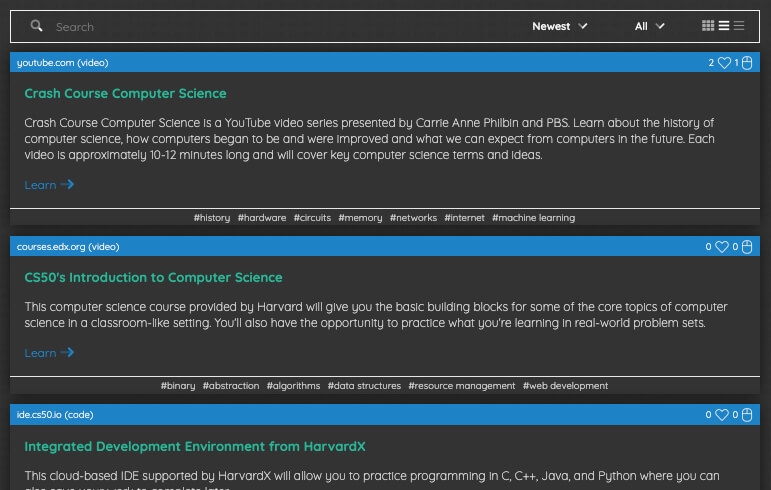Open CS50's Introduction to Computer Science title
The image size is (771, 490).
coord(153,277)
